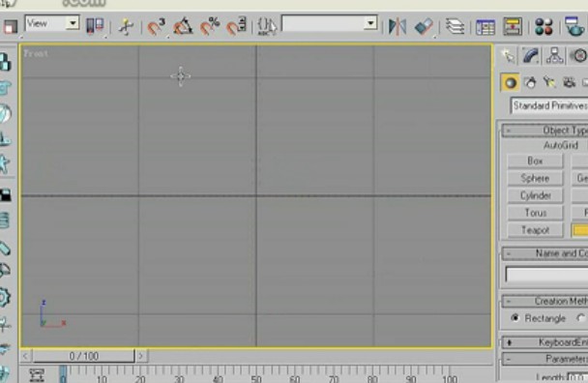This screenshot has height=383, width=588.
Task: Select the Rectangle creation method radio
Action: tap(515, 318)
